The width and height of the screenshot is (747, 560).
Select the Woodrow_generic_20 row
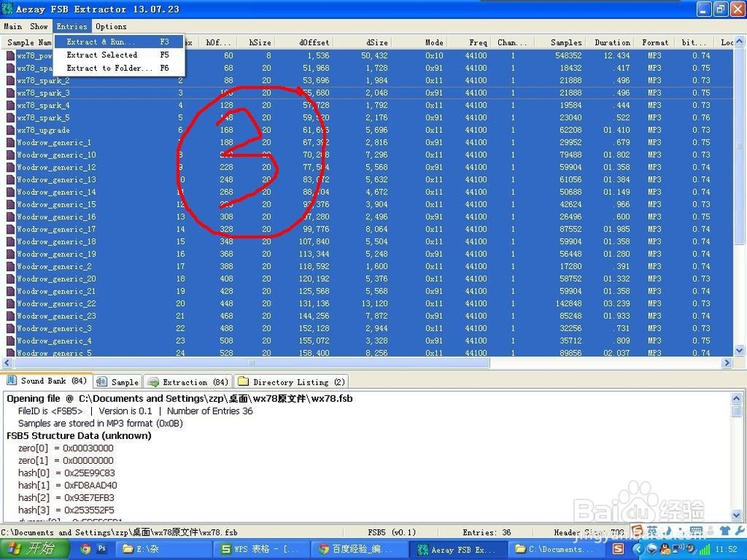click(368, 279)
